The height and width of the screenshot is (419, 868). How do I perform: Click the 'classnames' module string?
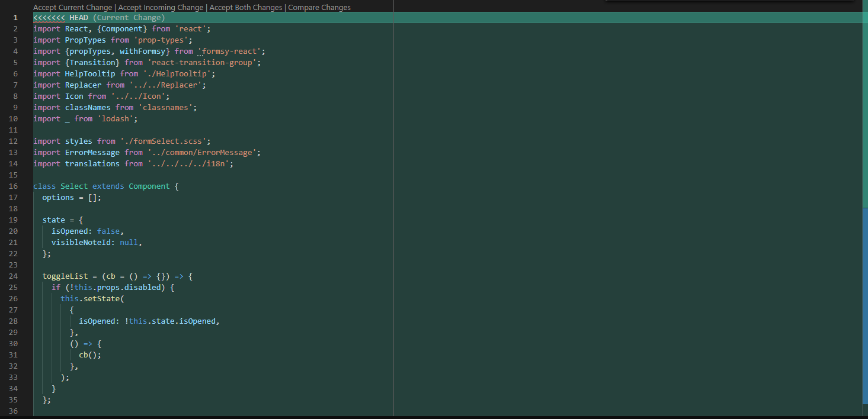165,108
